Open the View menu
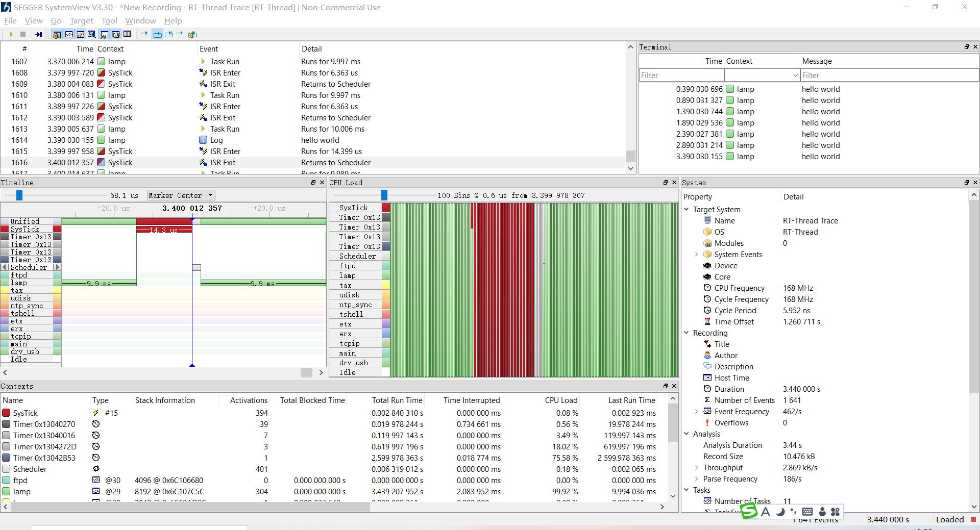 coord(34,21)
